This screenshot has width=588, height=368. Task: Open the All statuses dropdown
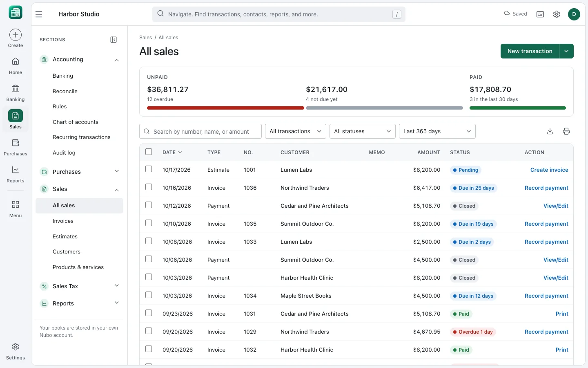point(363,131)
